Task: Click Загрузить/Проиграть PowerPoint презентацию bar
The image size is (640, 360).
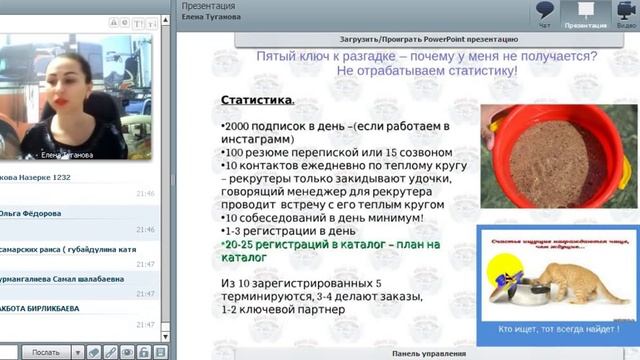Action: [429, 40]
